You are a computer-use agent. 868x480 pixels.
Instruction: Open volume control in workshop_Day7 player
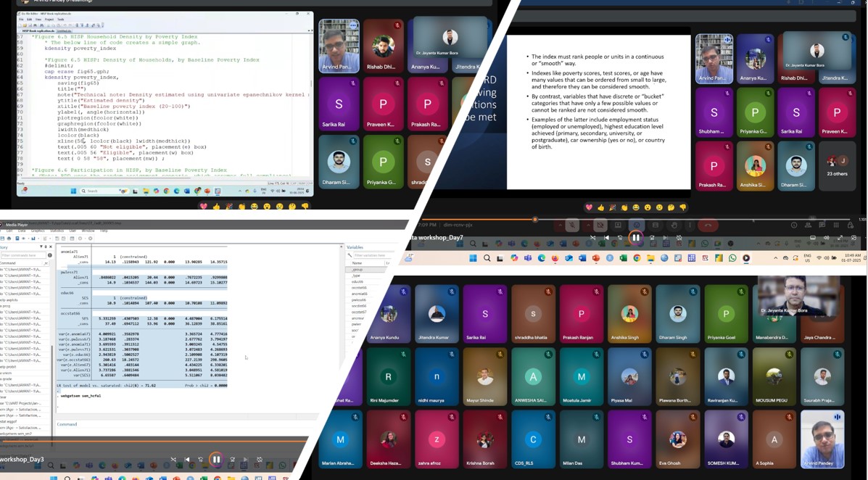[827, 238]
